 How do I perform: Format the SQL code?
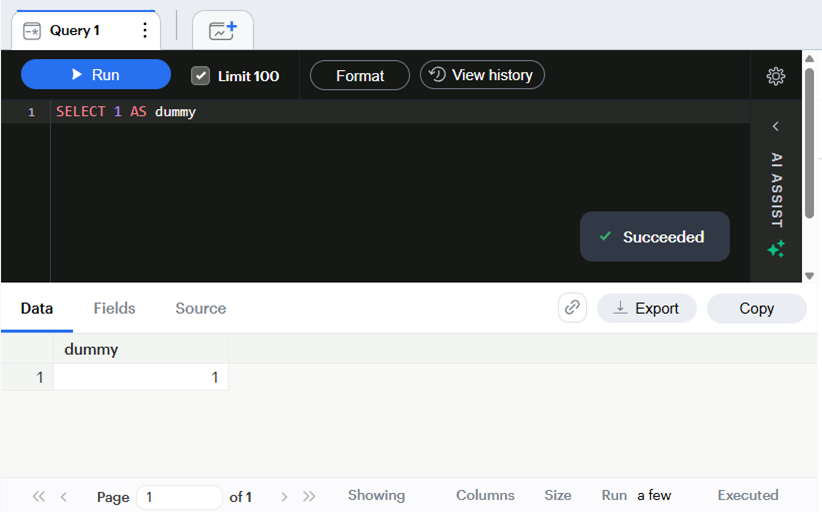click(360, 75)
